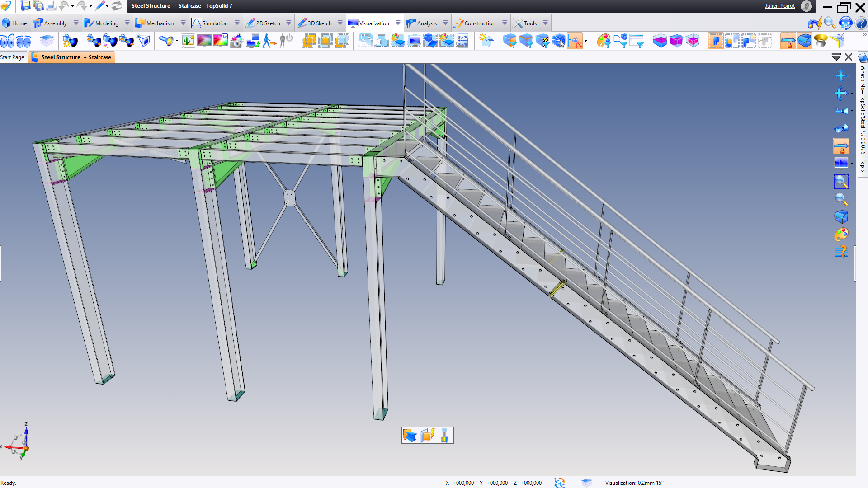Toggle the highlighted rounded-edge display mode button
This screenshot has height=488, width=868.
click(804, 41)
